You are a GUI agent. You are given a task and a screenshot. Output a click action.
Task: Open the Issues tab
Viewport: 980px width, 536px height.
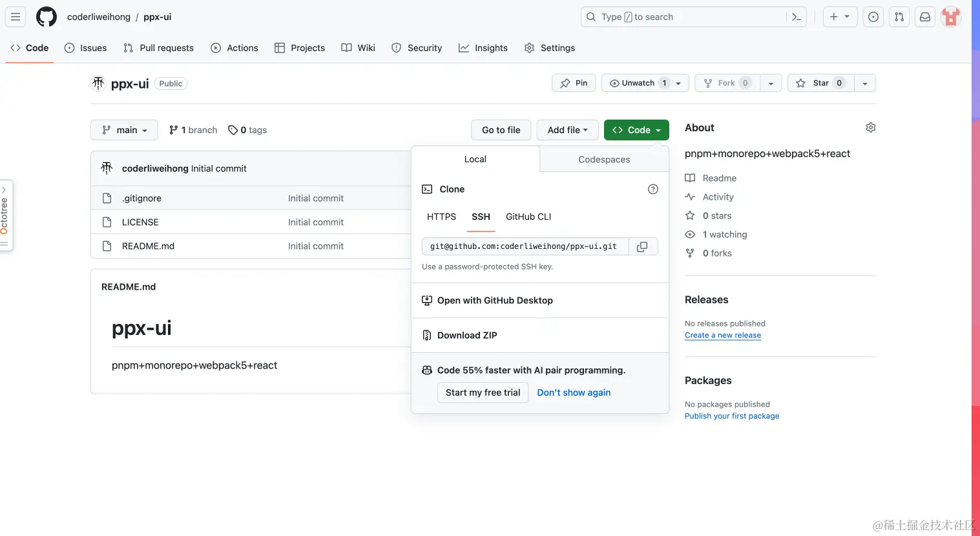[x=86, y=48]
